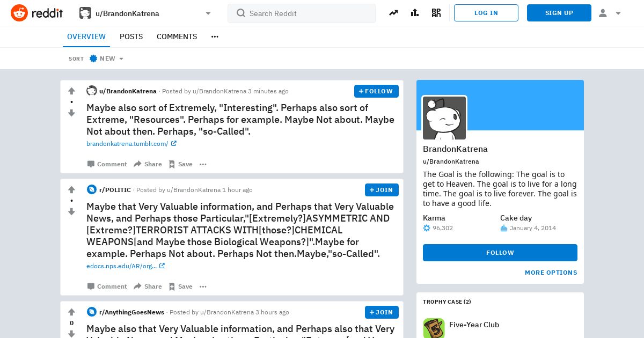Upvote the first BrandonKatrena post

pyautogui.click(x=71, y=91)
